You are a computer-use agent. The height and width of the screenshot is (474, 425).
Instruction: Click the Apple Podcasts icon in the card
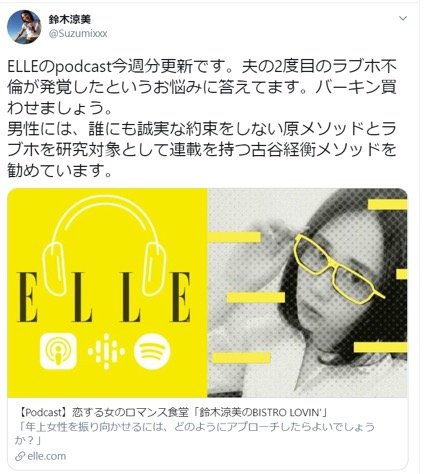58,351
